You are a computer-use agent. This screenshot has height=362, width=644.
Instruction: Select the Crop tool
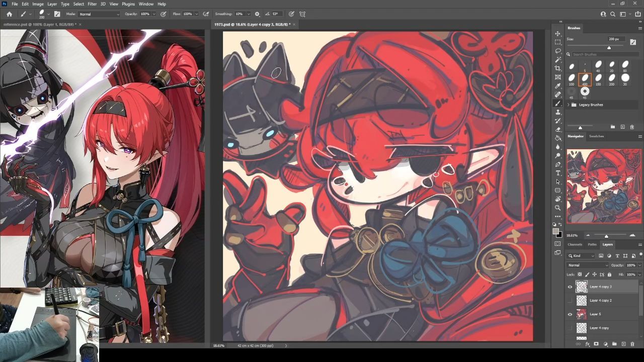(x=557, y=68)
